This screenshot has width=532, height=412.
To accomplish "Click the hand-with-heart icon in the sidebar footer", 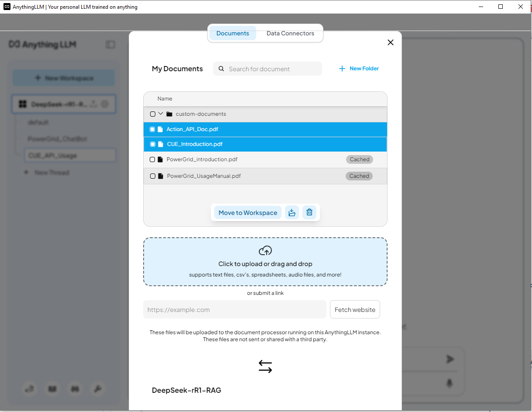I will tap(30, 389).
